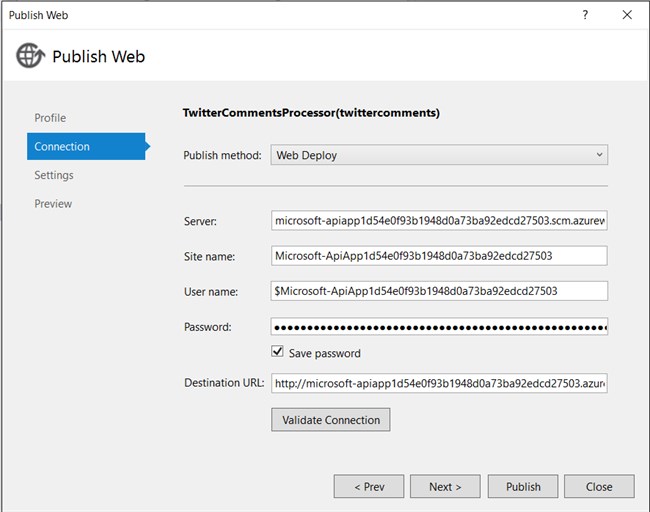Click the TwitterCommentsProcessor profile heading

311,113
